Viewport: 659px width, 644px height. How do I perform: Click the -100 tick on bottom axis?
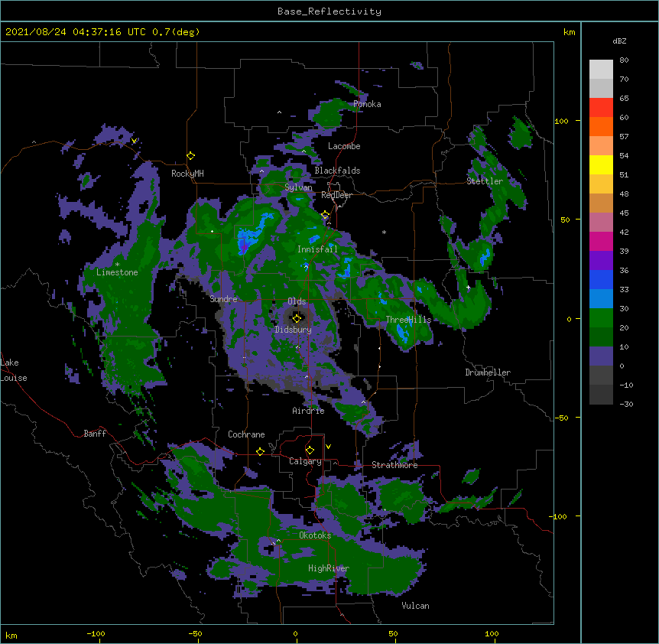(x=96, y=633)
